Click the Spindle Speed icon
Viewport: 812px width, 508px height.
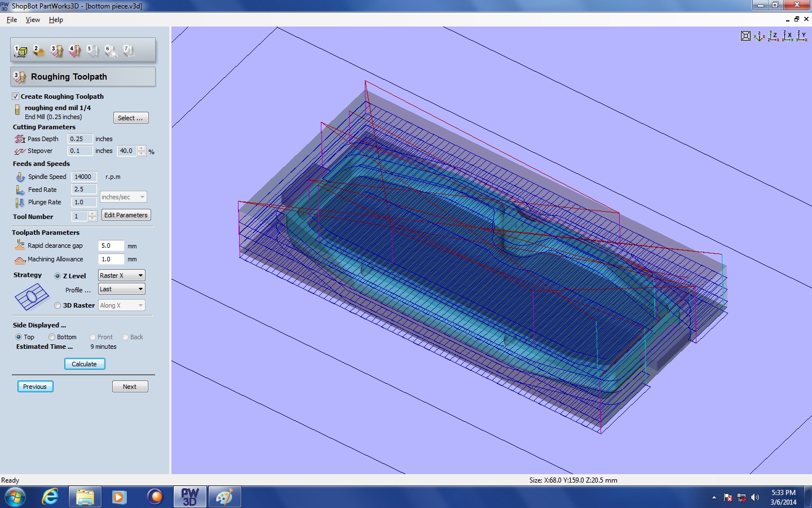20,177
